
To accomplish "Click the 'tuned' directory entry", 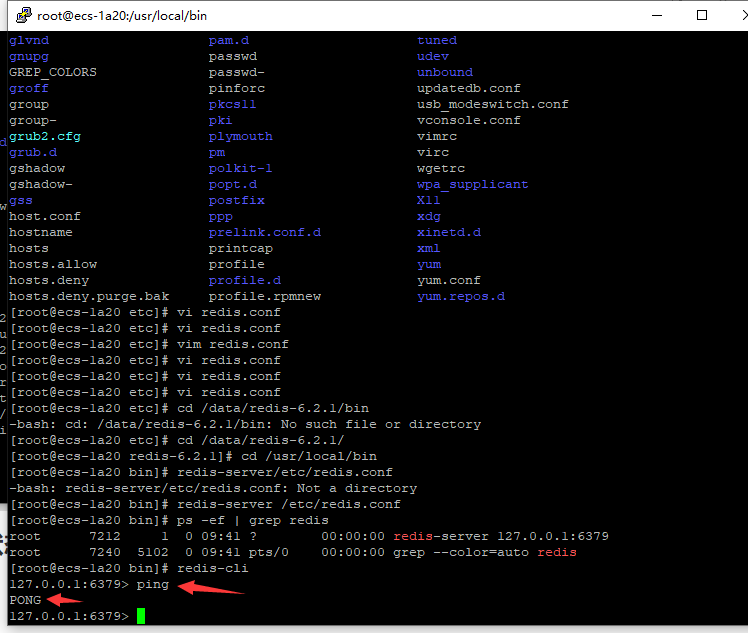I will point(437,41).
